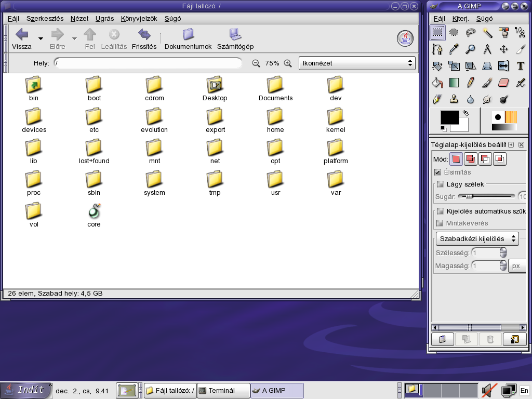The width and height of the screenshot is (532, 399).
Task: Select the Rectangle Select tool in GIMP
Action: point(437,33)
